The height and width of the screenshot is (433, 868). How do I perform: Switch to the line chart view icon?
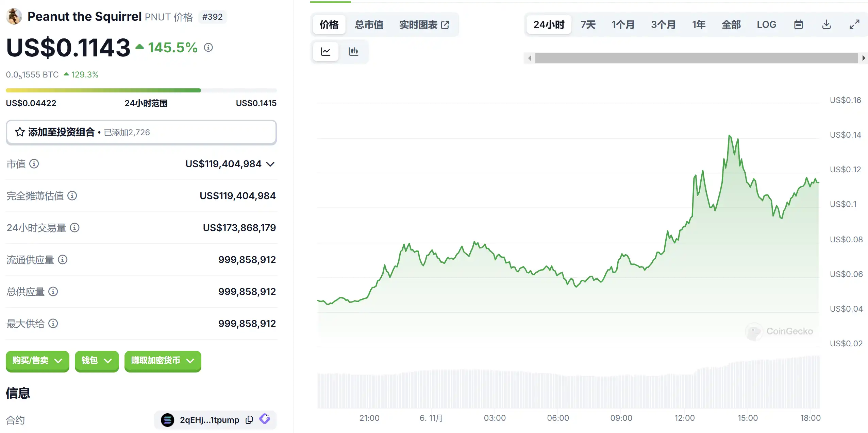pyautogui.click(x=325, y=52)
